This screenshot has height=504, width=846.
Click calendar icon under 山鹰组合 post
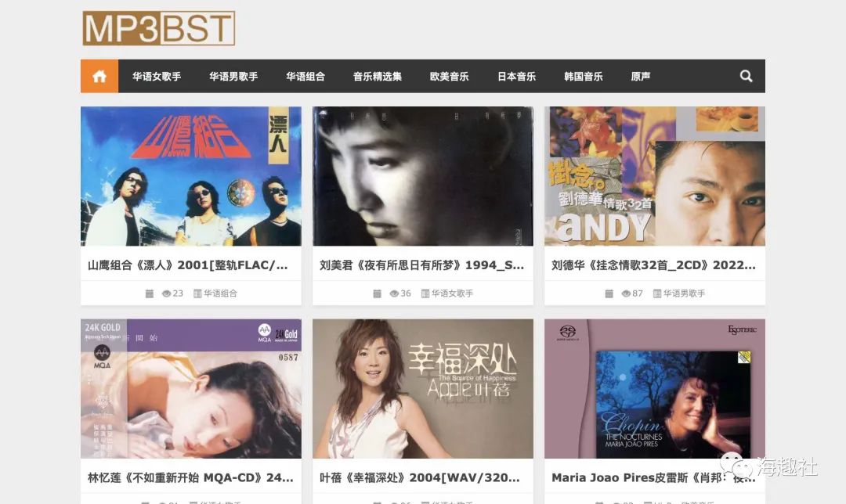pos(150,293)
